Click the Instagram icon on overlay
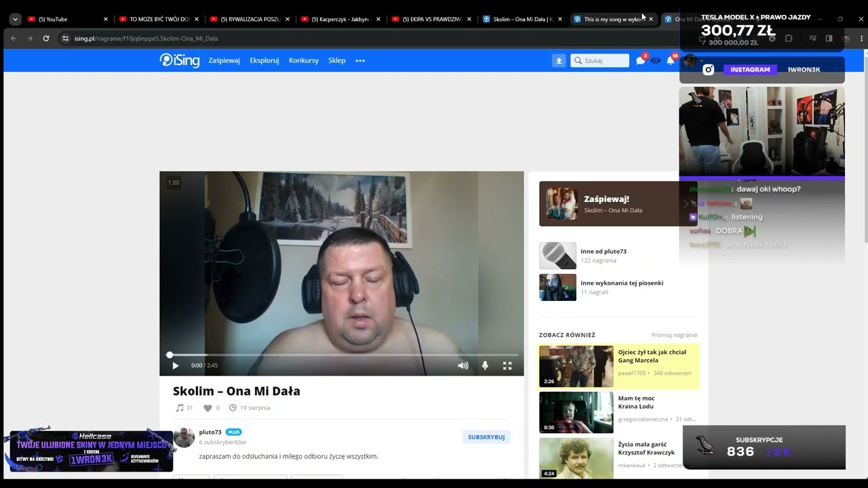 pos(709,69)
